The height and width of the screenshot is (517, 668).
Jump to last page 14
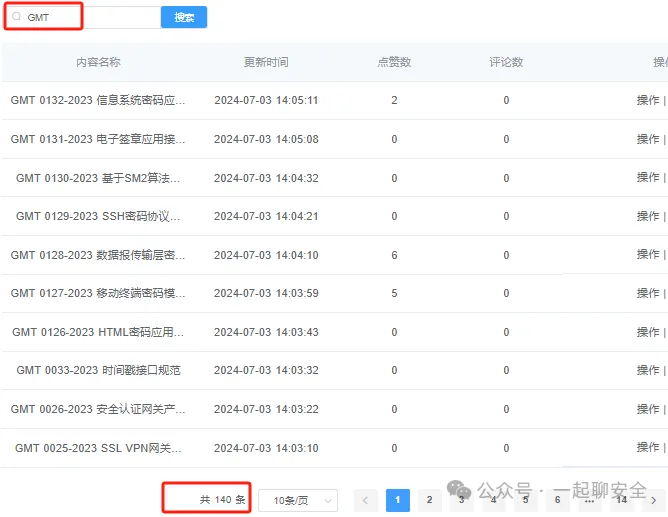click(x=621, y=500)
